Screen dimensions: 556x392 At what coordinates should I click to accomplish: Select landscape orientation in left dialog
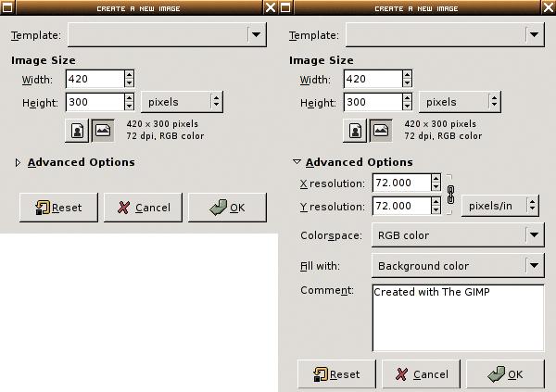[103, 131]
